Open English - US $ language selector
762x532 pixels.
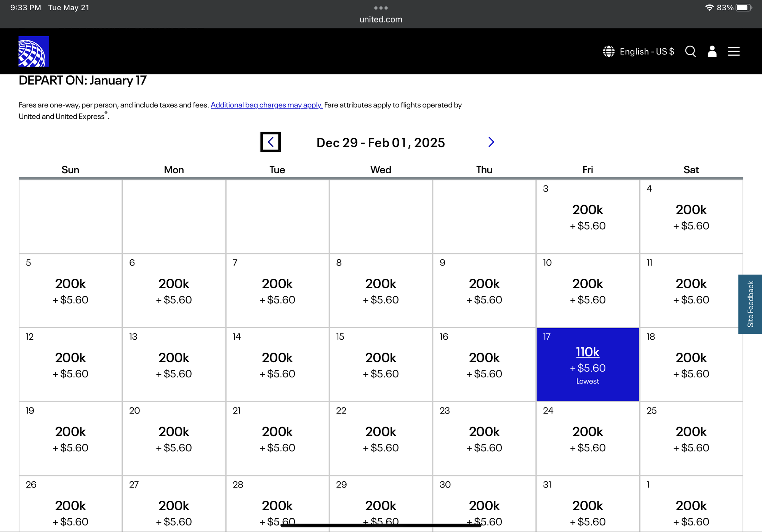tap(647, 51)
